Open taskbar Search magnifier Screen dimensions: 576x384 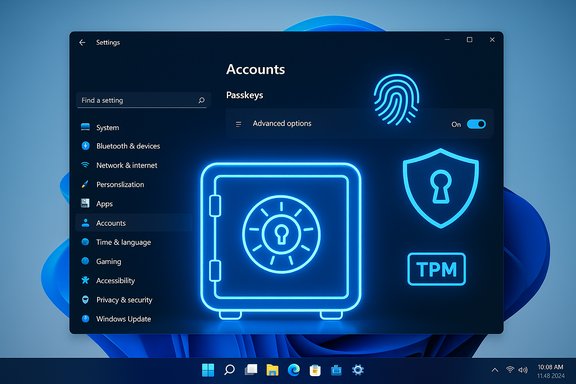[x=230, y=370]
